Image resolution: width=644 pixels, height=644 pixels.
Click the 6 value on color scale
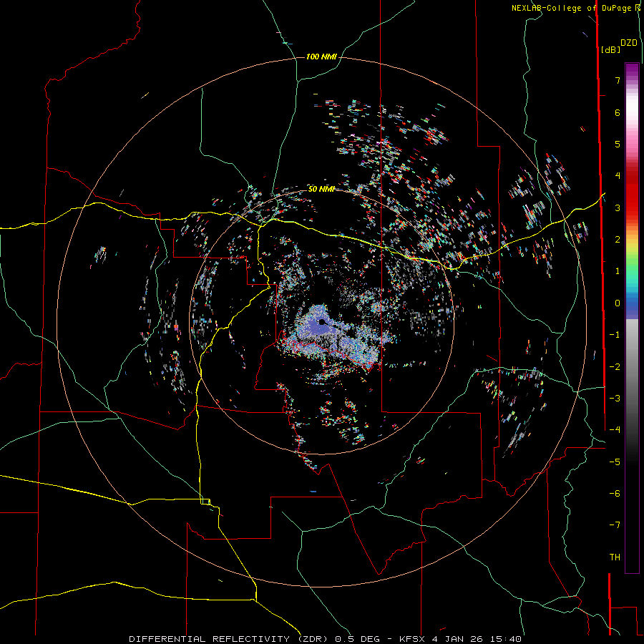click(x=618, y=112)
